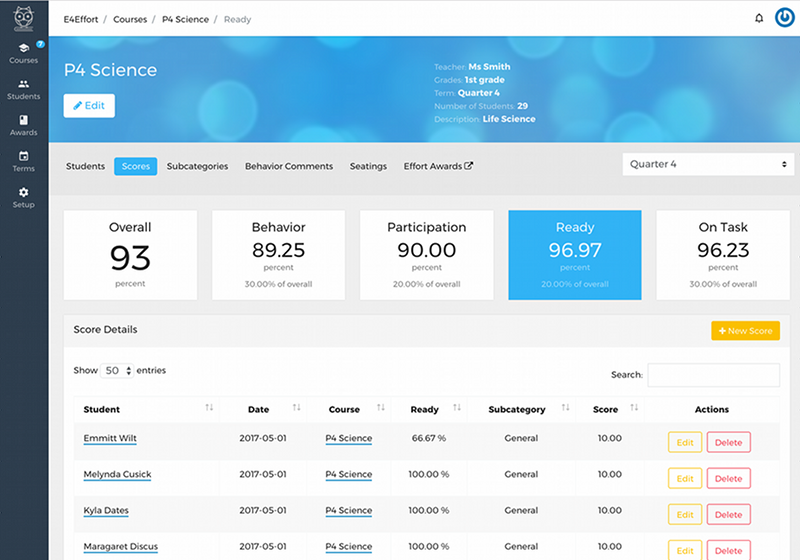Image resolution: width=800 pixels, height=560 pixels.
Task: Sort the table by Date column
Action: coord(297,409)
